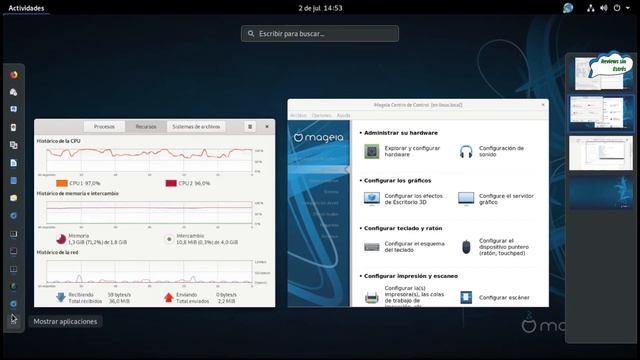Click the orange CPU1 color swatch

pos(62,183)
